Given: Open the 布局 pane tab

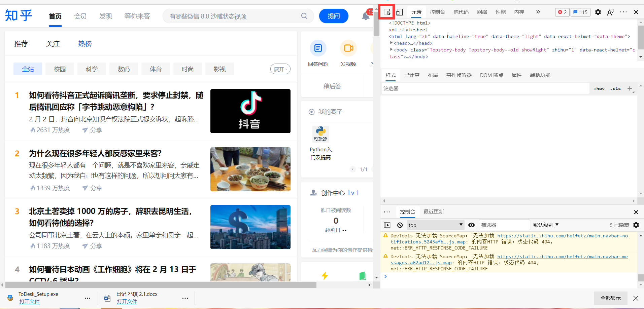Looking at the screenshot, I should (x=433, y=75).
